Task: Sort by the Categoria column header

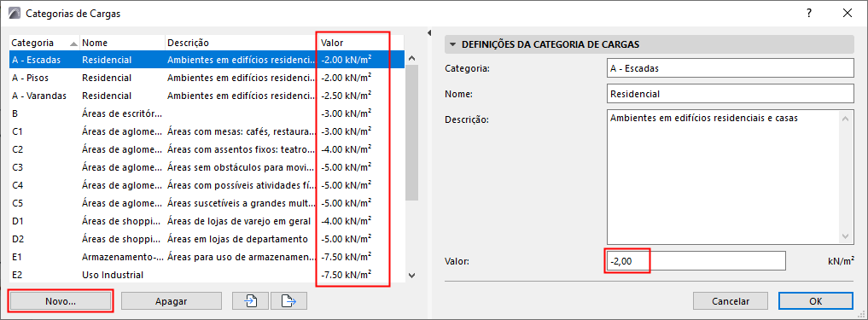Action: [x=44, y=43]
